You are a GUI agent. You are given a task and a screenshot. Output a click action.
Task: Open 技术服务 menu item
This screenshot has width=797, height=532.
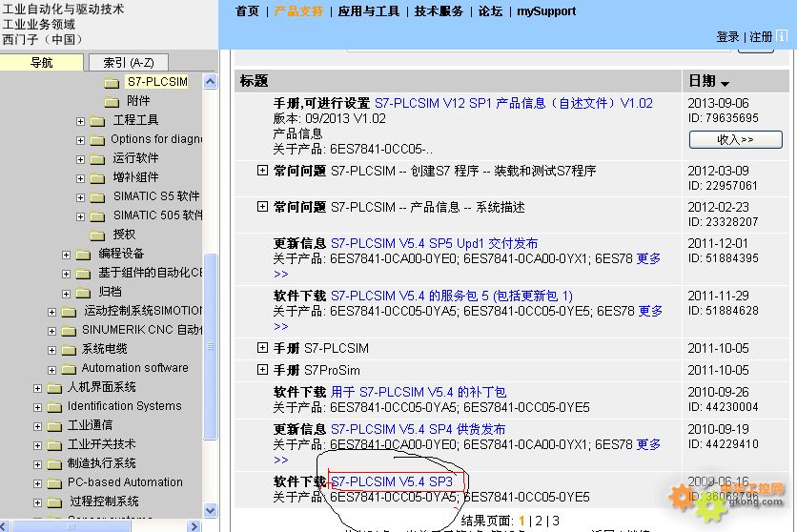pos(439,11)
